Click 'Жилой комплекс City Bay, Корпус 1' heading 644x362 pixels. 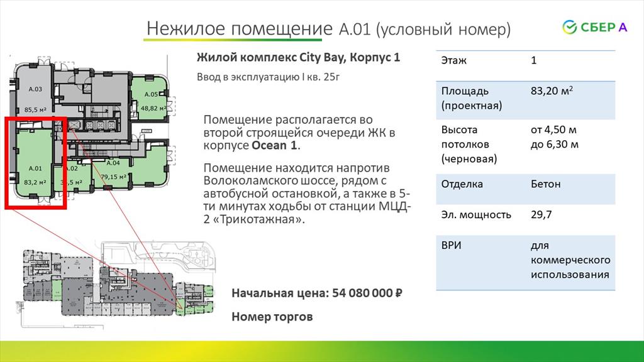[x=298, y=57]
